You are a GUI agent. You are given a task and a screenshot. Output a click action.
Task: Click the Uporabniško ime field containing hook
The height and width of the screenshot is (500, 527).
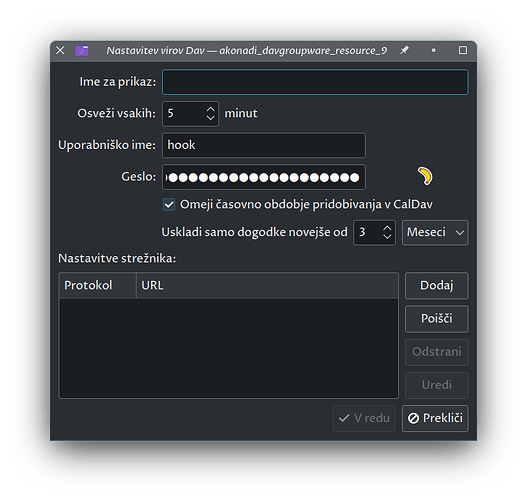[264, 145]
